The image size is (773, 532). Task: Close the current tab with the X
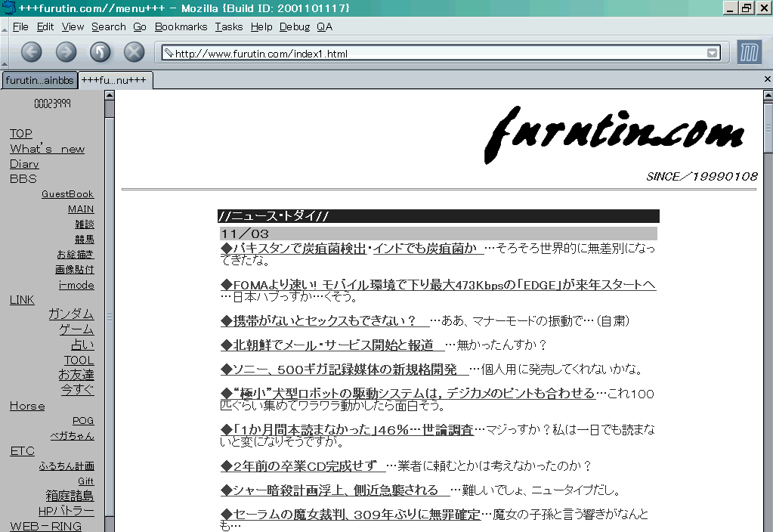click(x=767, y=79)
